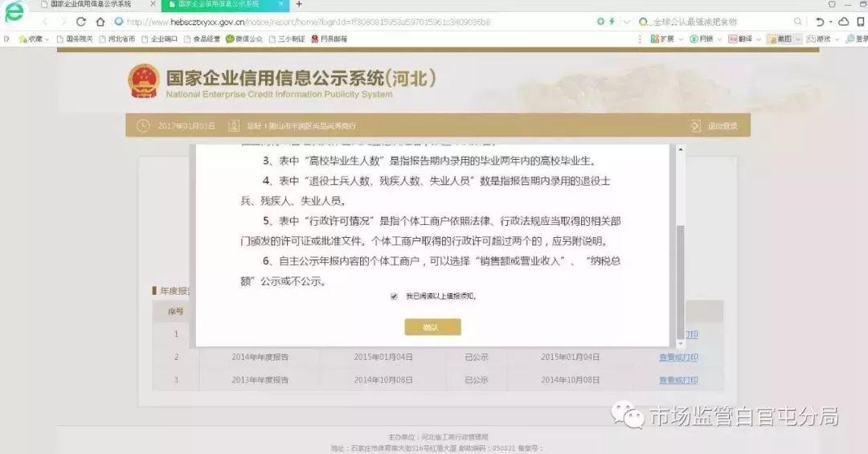Click first 2015年01月04日 date in row 2
Screen dimensions: 868x454
click(383, 357)
